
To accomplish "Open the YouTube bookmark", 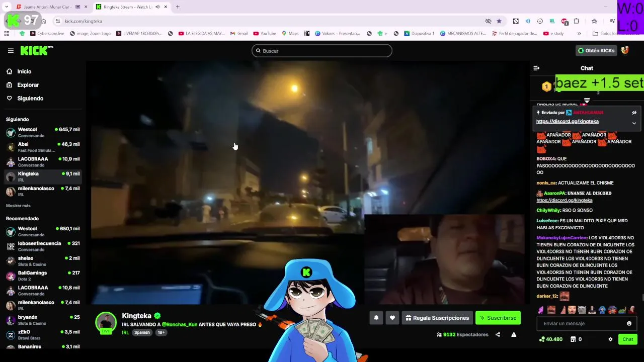I will click(265, 34).
